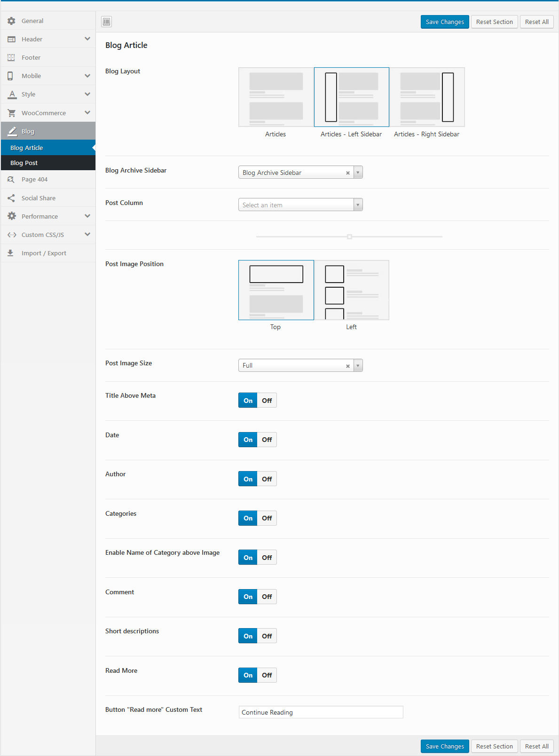
Task: Select Articles - Right Sidebar layout
Action: [427, 97]
